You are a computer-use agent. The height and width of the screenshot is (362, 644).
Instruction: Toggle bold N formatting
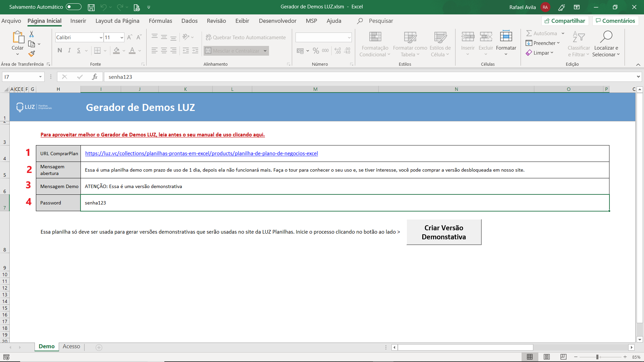pyautogui.click(x=60, y=51)
